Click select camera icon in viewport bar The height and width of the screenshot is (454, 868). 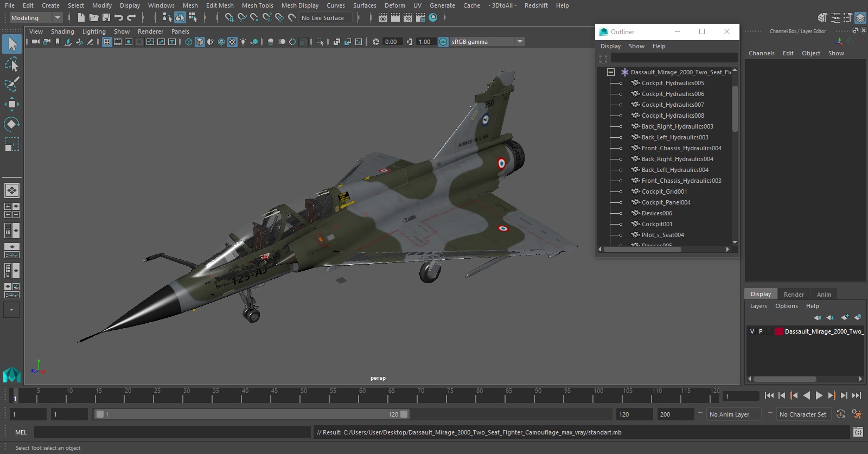[x=35, y=42]
